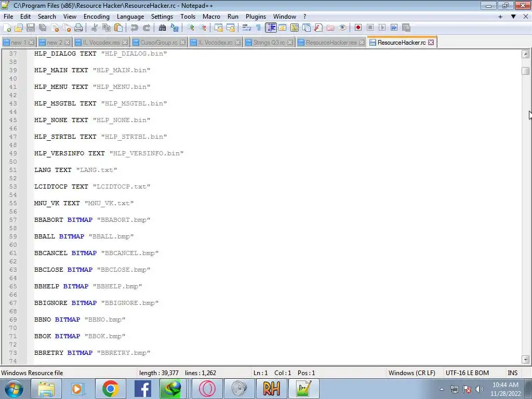Run macro multiple times icon
The image size is (532, 399).
point(394,28)
